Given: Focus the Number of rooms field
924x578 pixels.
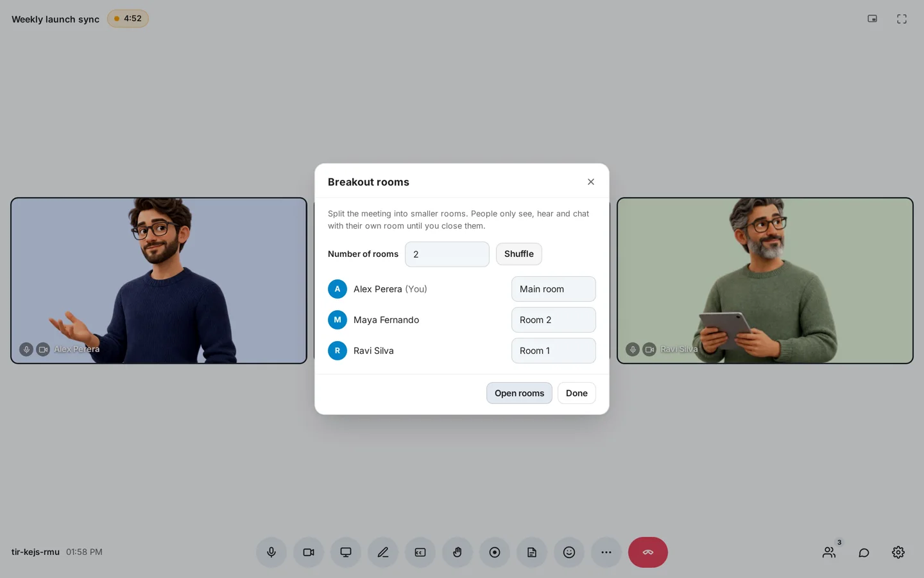Looking at the screenshot, I should (x=447, y=254).
